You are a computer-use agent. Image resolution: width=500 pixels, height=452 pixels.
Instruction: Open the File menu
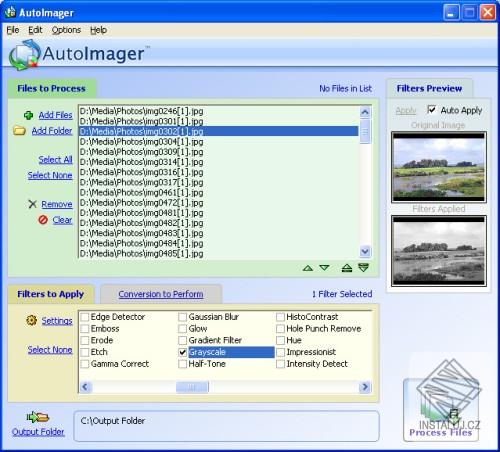[13, 30]
